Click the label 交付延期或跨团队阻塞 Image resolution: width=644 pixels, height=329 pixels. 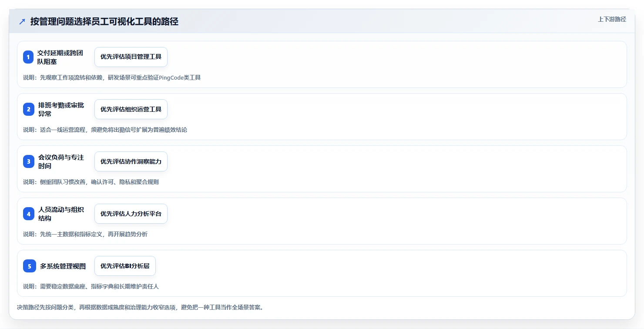(x=60, y=57)
